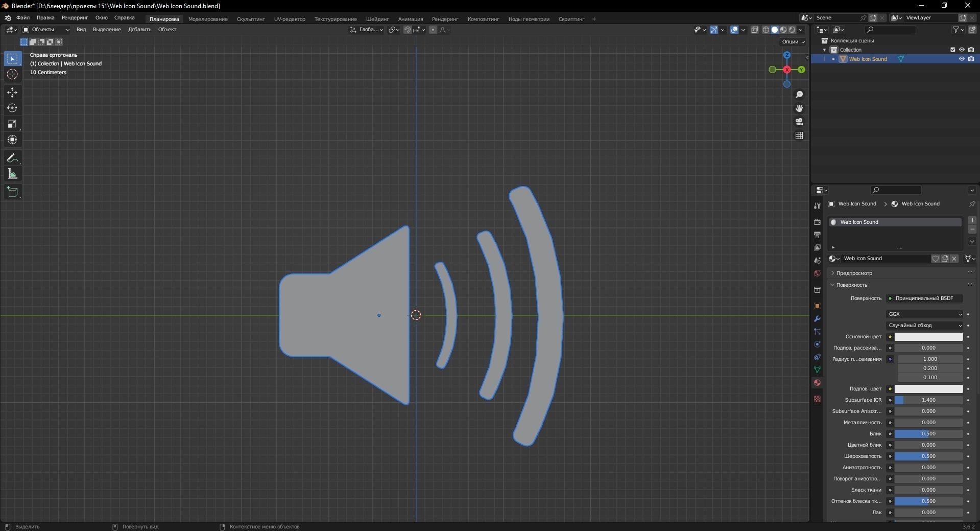Select the Cursor tool in the left toolbar
Screen dimensions: 980x531
12,75
